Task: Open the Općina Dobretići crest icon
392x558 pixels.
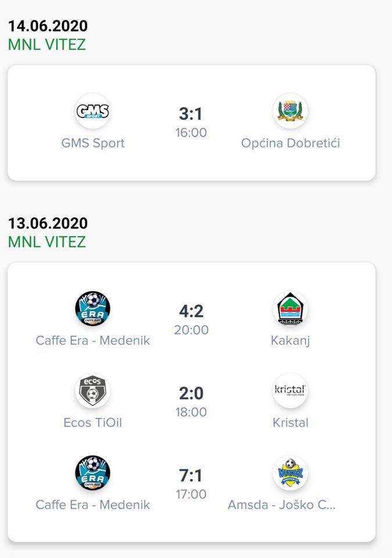Action: coord(290,112)
